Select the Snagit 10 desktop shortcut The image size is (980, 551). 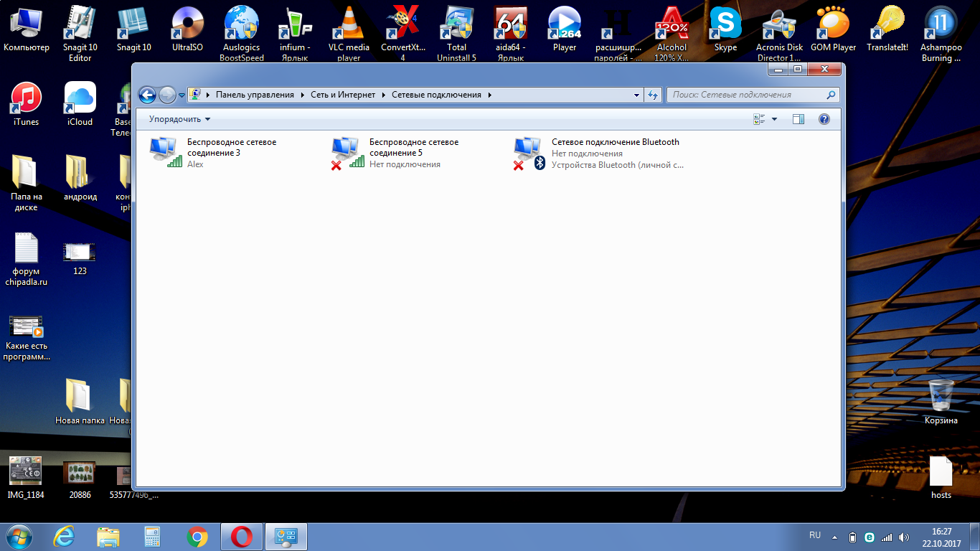click(x=134, y=29)
